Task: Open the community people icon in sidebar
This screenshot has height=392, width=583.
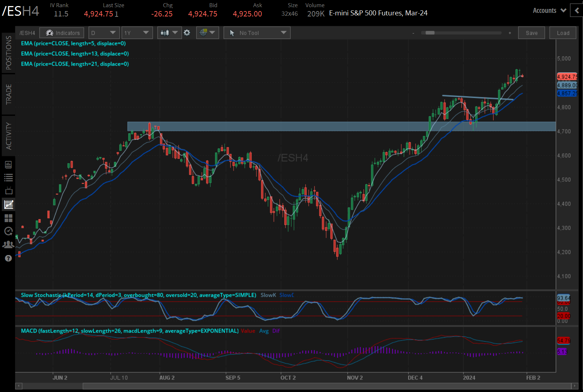Action: pyautogui.click(x=9, y=245)
